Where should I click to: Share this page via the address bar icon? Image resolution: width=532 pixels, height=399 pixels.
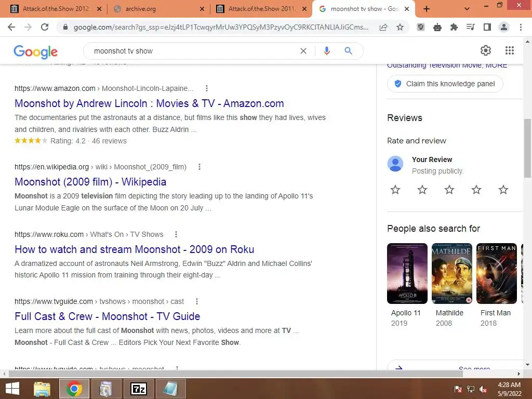[x=383, y=27]
